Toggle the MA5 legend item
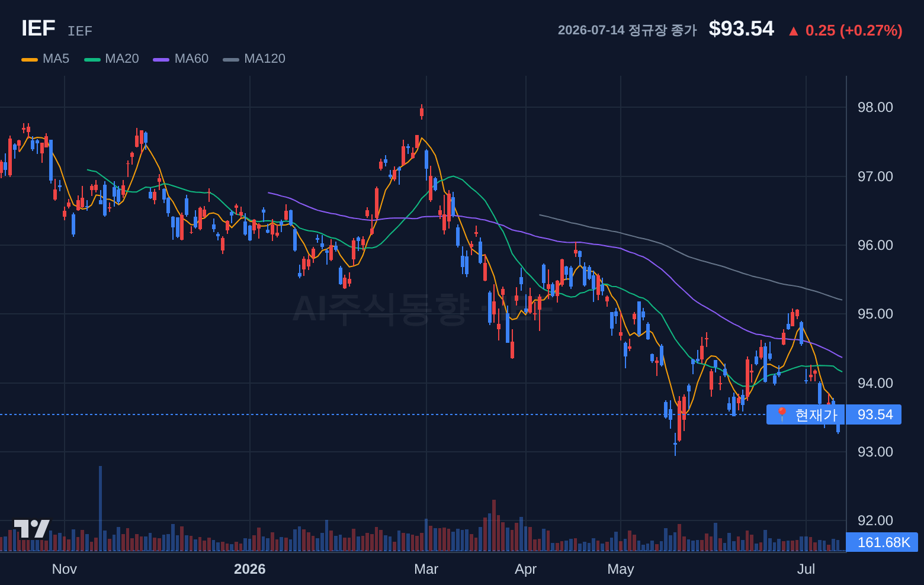The width and height of the screenshot is (924, 585). pos(46,59)
